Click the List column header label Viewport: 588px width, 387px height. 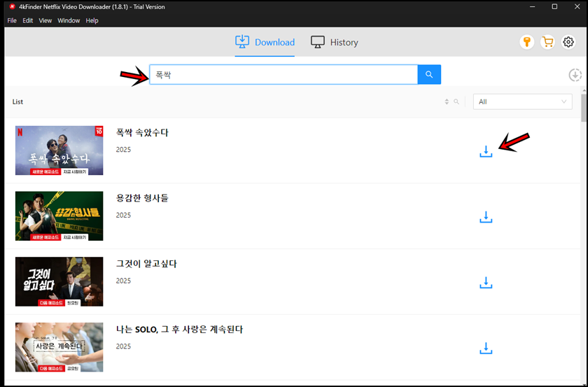[x=17, y=101]
